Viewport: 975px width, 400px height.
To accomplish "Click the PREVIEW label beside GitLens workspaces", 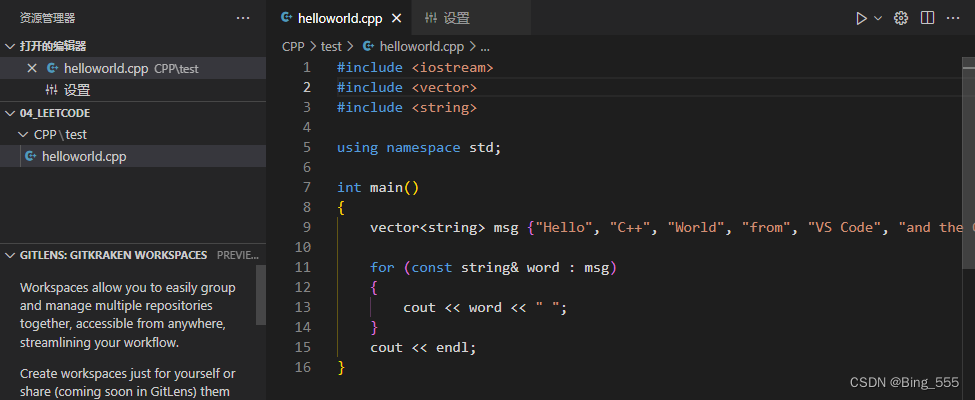I will (x=238, y=255).
